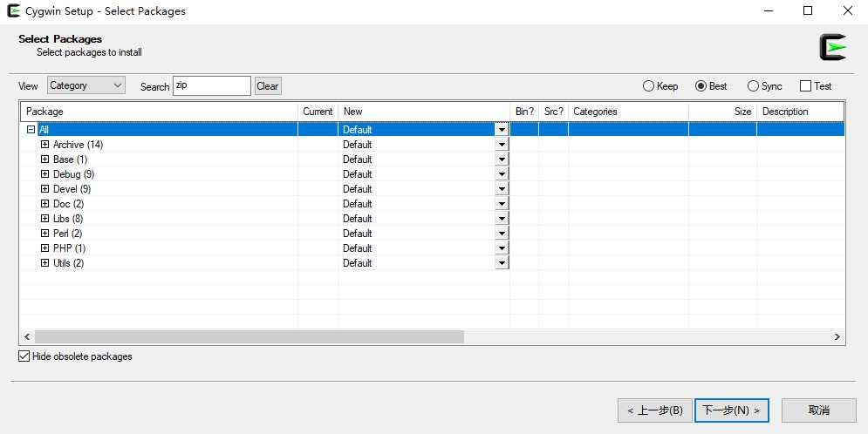The image size is (868, 434).
Task: Close the Cygwin Setup window
Action: (848, 10)
